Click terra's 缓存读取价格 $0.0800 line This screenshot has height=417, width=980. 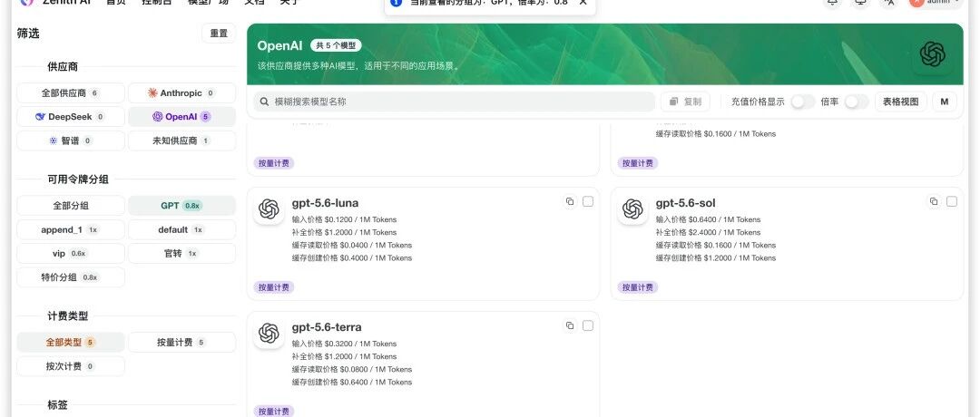[x=352, y=370]
